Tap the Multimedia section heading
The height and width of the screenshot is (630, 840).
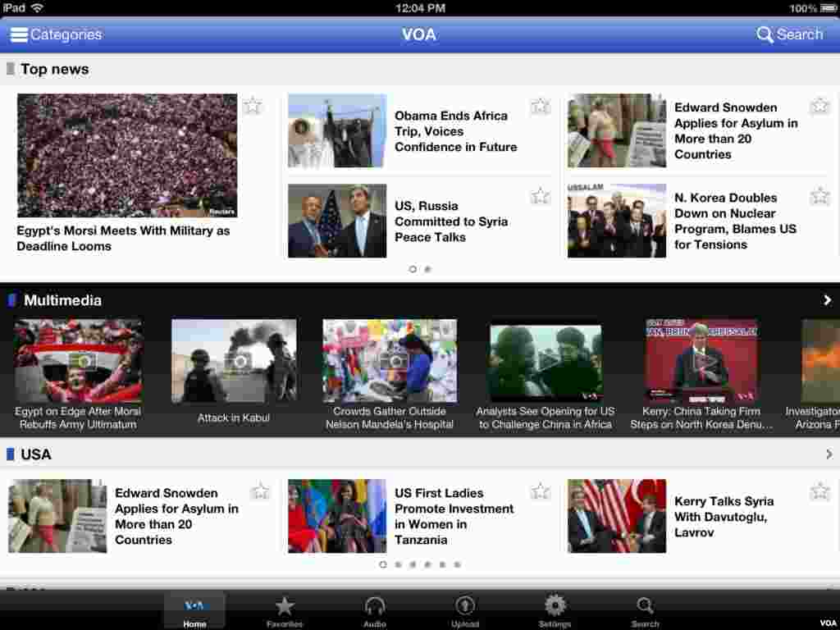[62, 300]
